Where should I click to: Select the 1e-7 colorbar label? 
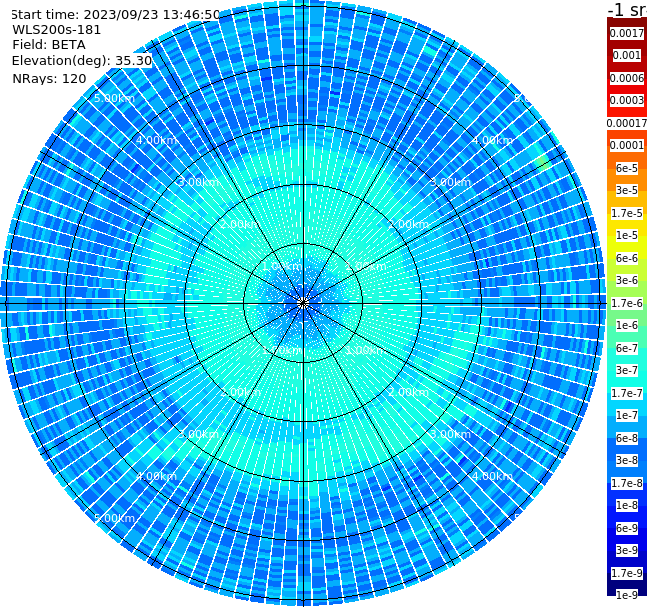627,415
